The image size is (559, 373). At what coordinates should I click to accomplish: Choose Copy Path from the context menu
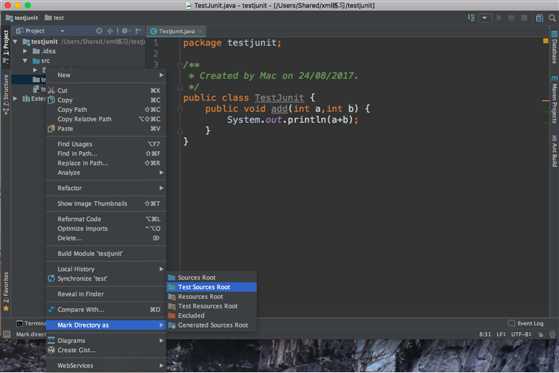(x=107, y=110)
